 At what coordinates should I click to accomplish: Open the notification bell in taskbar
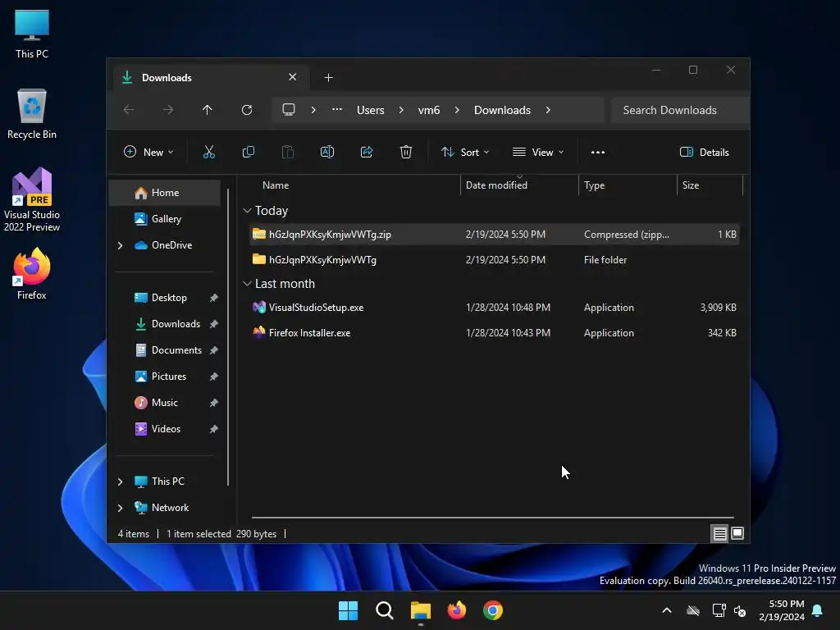click(x=817, y=610)
